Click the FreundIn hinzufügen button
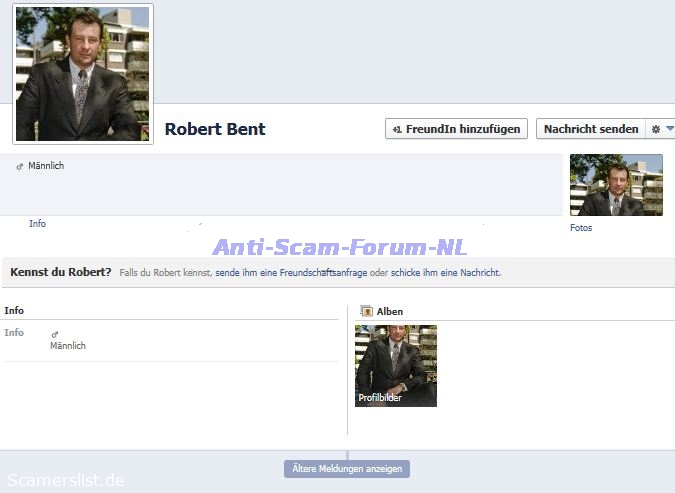The width and height of the screenshot is (675, 493). point(456,129)
